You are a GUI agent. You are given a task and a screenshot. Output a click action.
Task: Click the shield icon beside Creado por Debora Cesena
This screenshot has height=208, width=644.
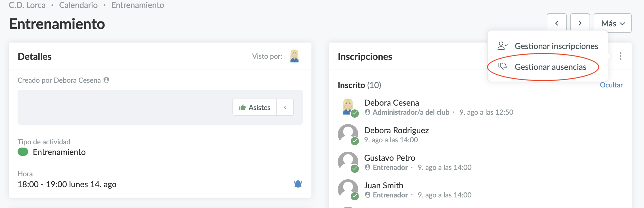coord(106,80)
